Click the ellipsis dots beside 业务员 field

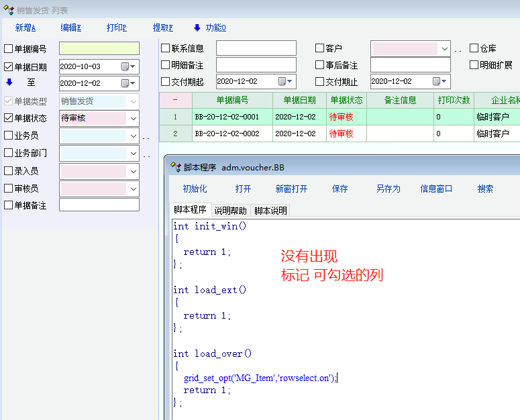click(x=146, y=137)
